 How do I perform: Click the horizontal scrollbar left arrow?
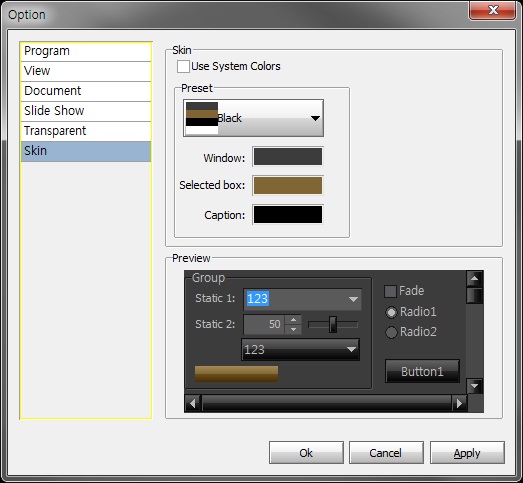click(x=192, y=404)
